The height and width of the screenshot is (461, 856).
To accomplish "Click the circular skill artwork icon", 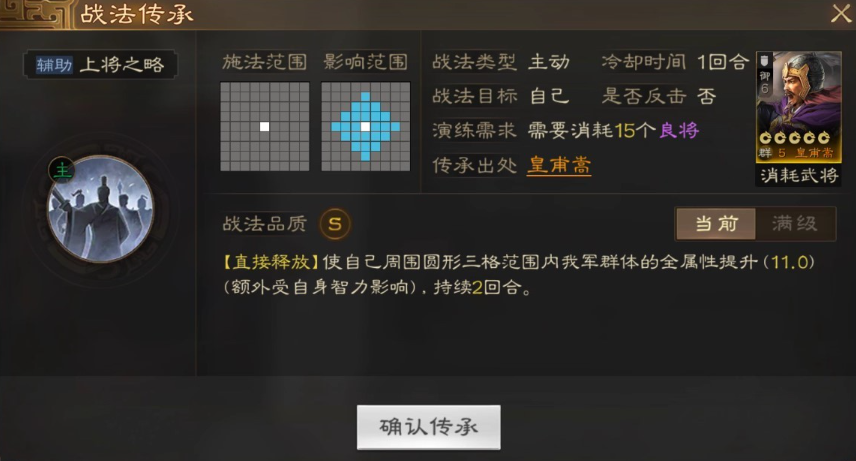I will [100, 209].
